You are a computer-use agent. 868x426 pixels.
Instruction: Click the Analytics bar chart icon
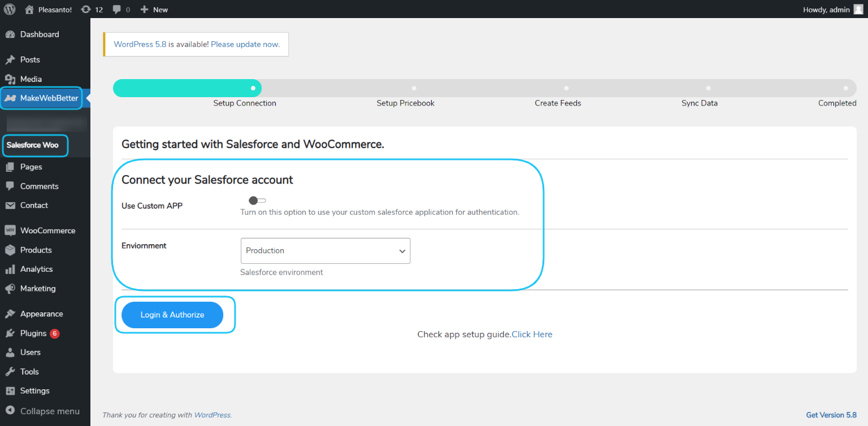tap(10, 269)
